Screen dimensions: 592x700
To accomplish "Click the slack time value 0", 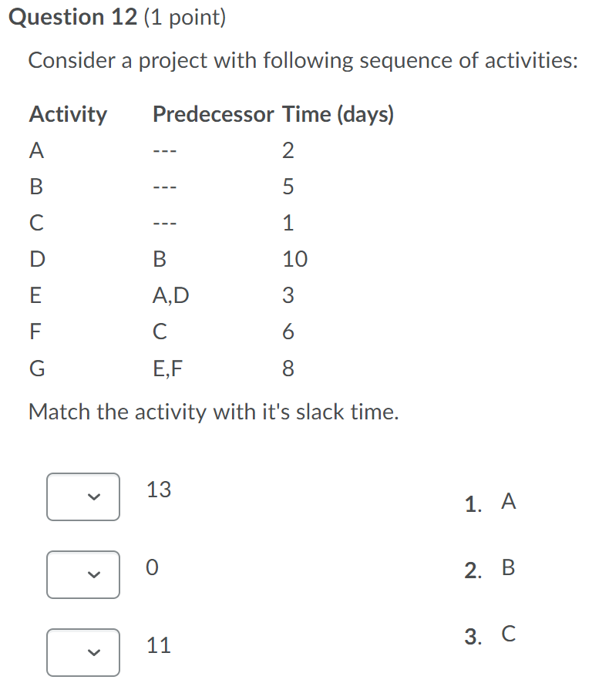I will (x=153, y=568).
